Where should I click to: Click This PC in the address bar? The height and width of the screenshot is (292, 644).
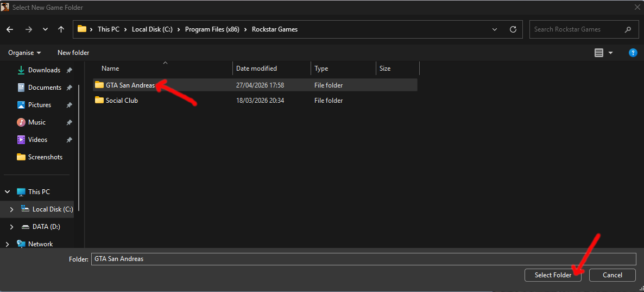click(109, 29)
